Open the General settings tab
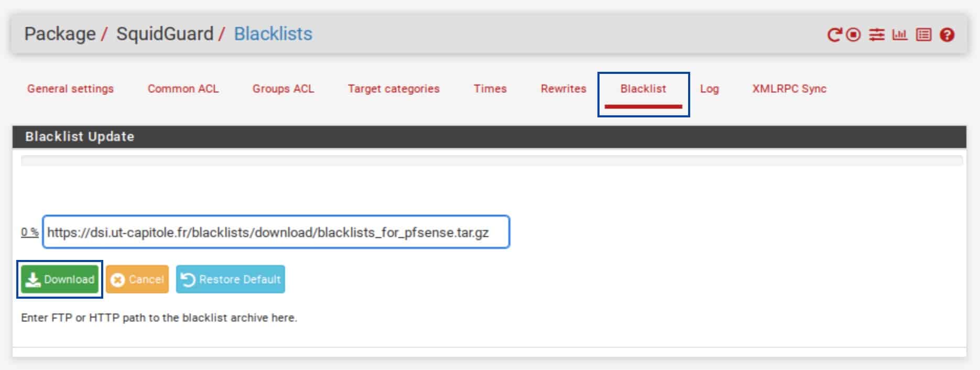Screen dimensions: 980x370 click(70, 89)
